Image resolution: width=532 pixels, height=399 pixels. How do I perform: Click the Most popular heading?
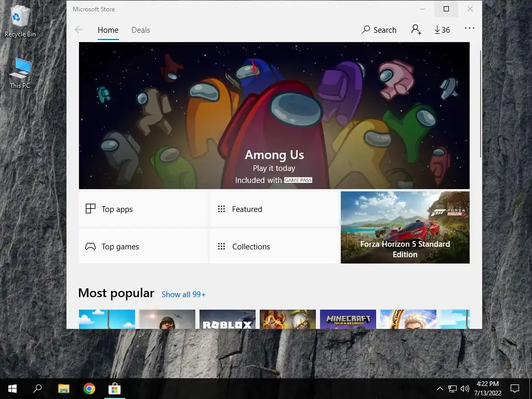pos(116,293)
